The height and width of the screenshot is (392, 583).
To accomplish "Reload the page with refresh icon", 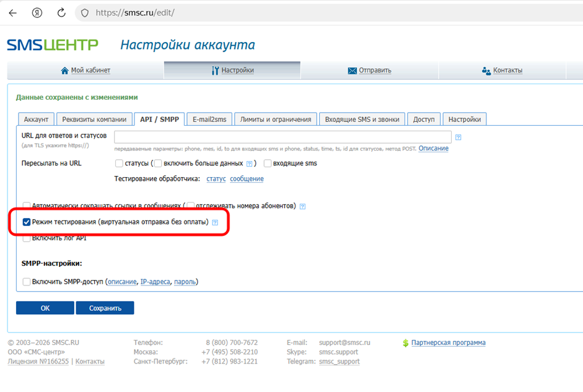I will 61,12.
